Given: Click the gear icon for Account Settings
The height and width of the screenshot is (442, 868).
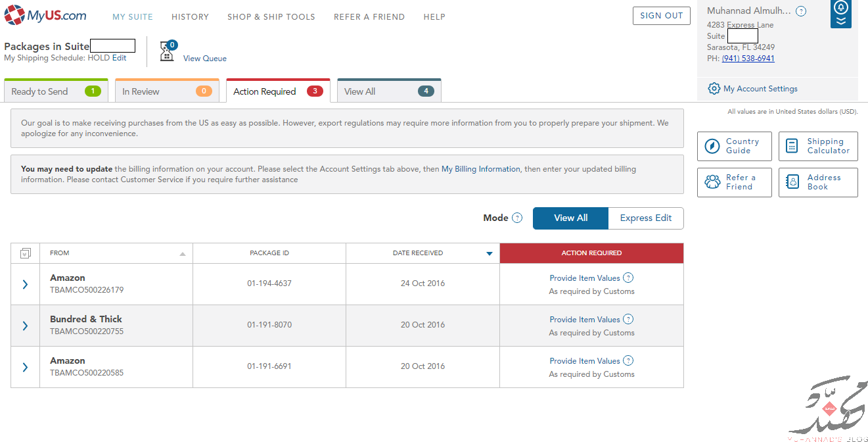Looking at the screenshot, I should 714,89.
